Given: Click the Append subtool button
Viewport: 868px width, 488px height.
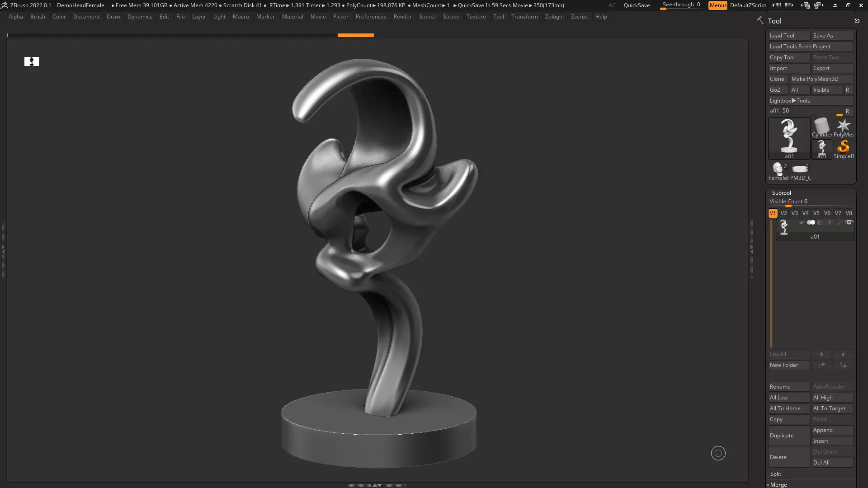Looking at the screenshot, I should point(832,430).
